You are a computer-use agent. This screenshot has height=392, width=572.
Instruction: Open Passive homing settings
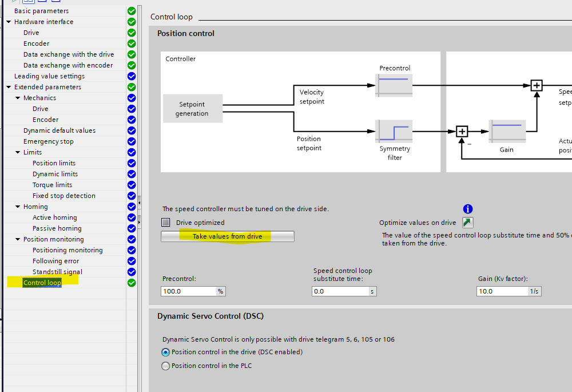pos(57,228)
